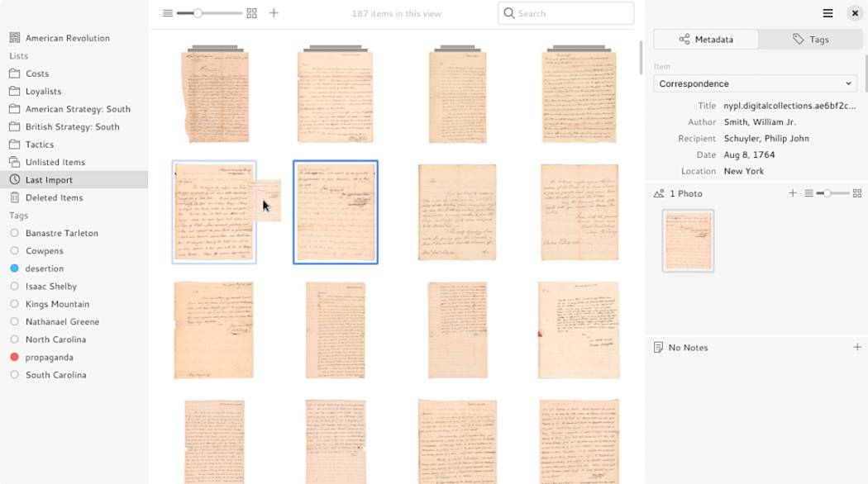
Task: Click the plus icon to add item
Action: point(274,12)
